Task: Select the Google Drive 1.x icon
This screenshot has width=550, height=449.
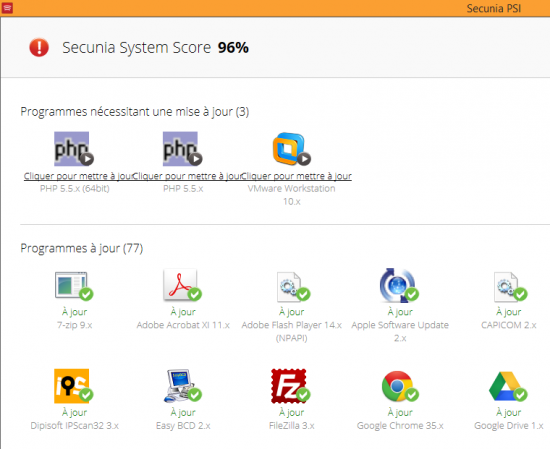Action: [508, 386]
